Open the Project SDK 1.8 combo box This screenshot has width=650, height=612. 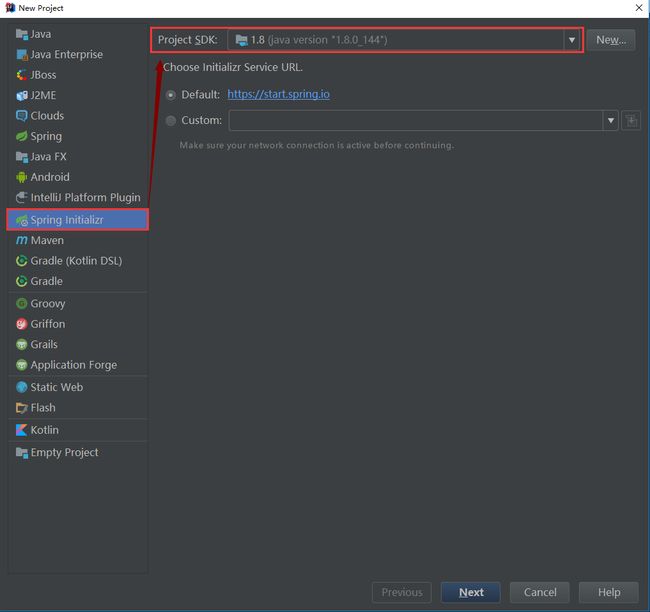tap(403, 40)
